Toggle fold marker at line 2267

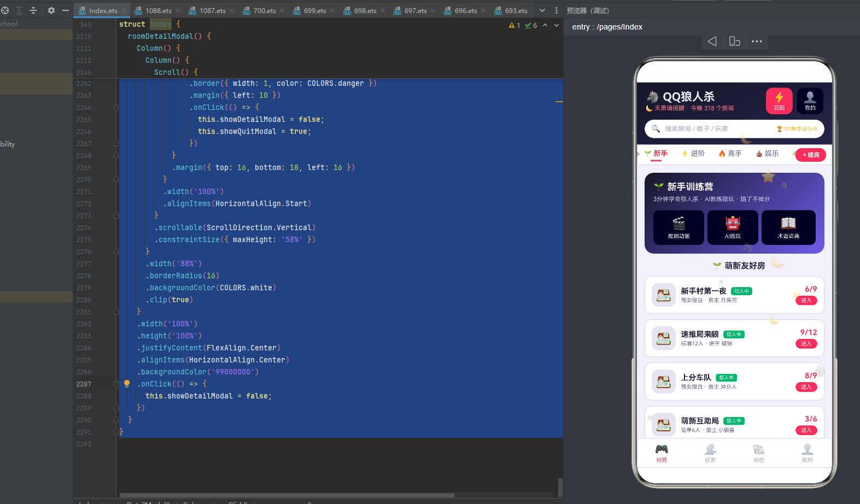click(x=116, y=143)
